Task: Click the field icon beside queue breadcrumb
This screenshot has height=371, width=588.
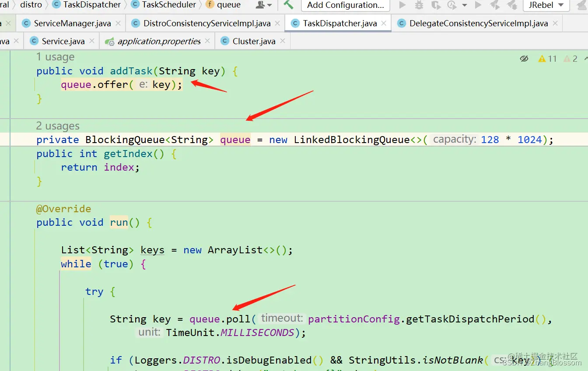Action: (x=209, y=5)
